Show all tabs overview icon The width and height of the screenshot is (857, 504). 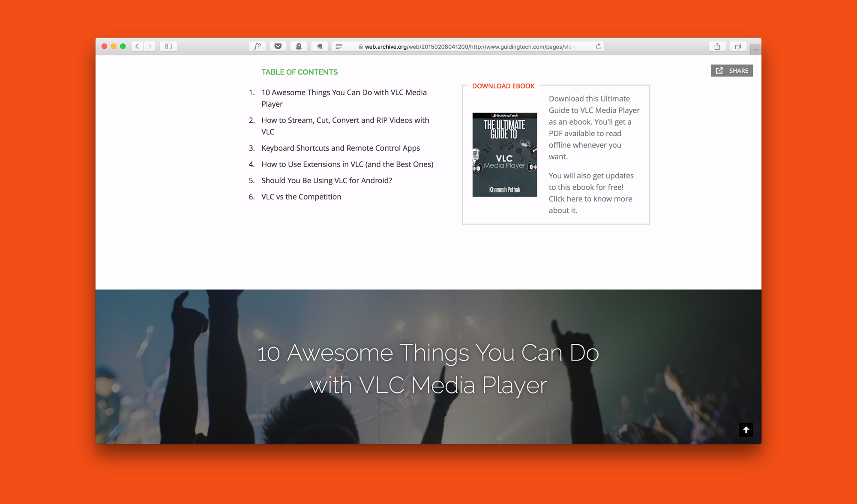(x=738, y=46)
